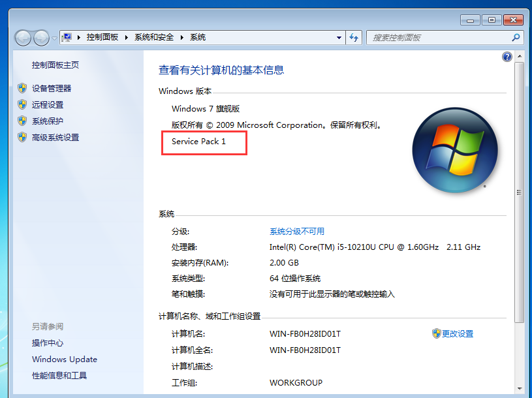532x398 pixels.
Task: Click shield icon next to 系统保护
Action: pos(22,121)
